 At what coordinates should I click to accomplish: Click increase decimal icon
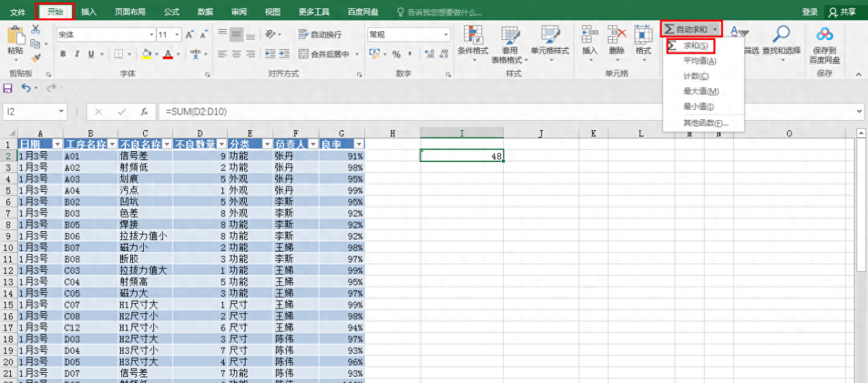click(x=429, y=54)
